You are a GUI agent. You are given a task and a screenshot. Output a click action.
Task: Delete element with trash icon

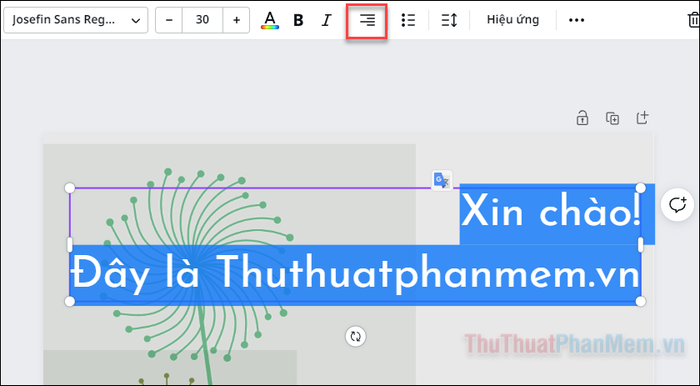693,20
